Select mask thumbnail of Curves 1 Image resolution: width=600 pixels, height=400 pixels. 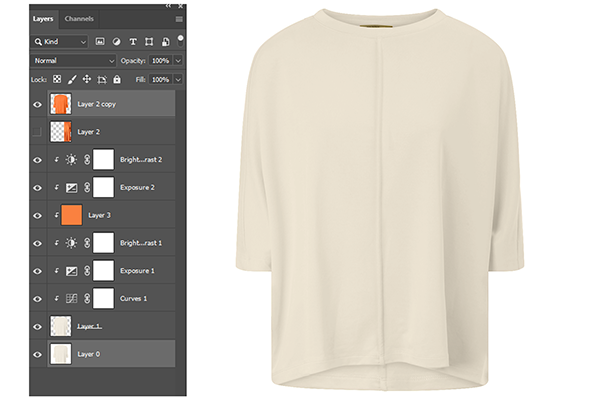(103, 298)
